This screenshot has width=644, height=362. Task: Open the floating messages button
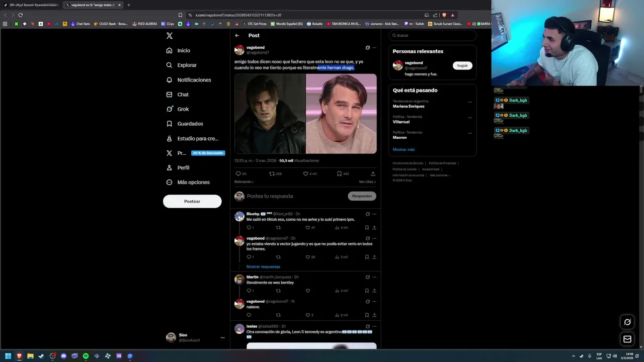pyautogui.click(x=627, y=339)
